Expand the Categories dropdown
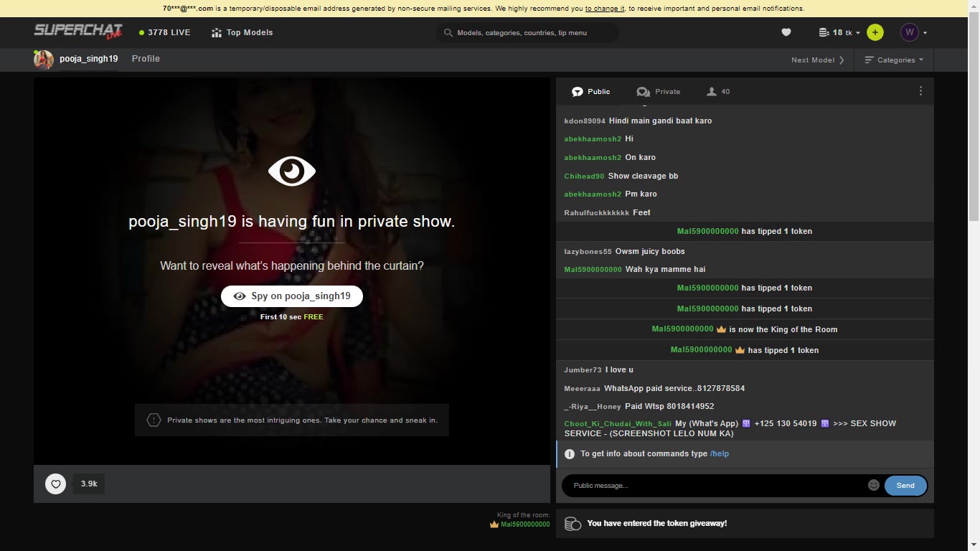The height and width of the screenshot is (551, 980). 894,60
